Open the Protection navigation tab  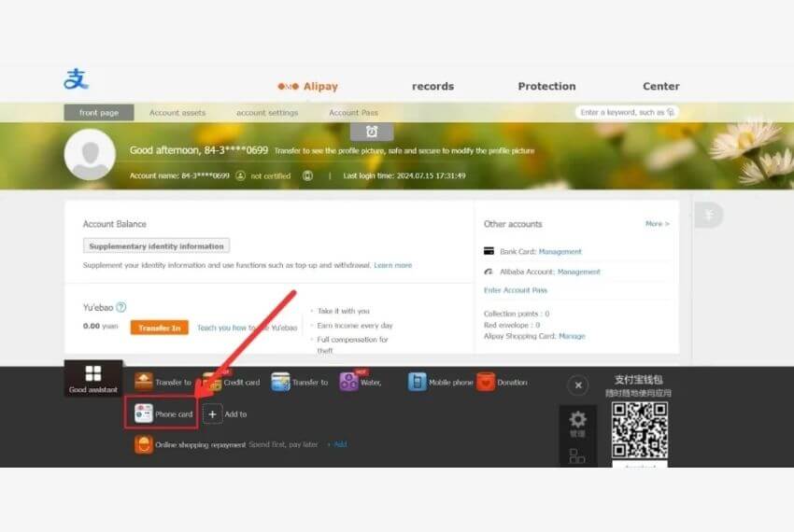[546, 87]
